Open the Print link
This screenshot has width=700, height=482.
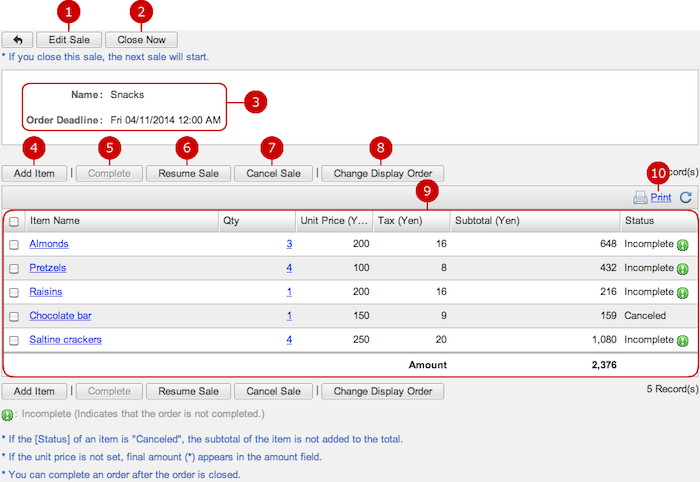tap(661, 197)
